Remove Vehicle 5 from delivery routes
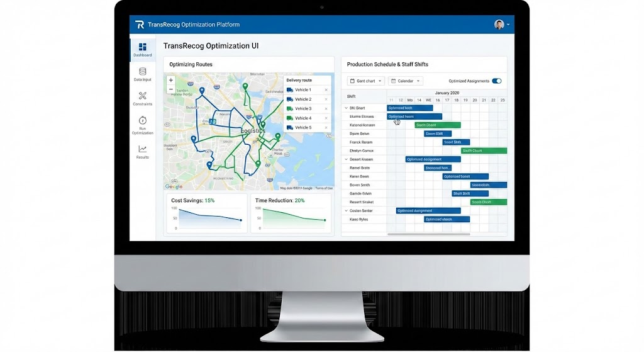The width and height of the screenshot is (644, 352). point(326,128)
